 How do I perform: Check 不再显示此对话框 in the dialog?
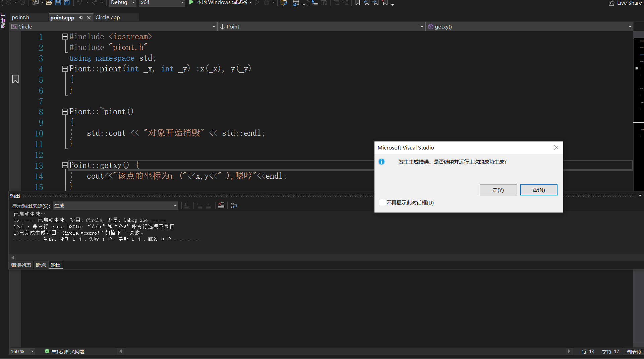(383, 202)
